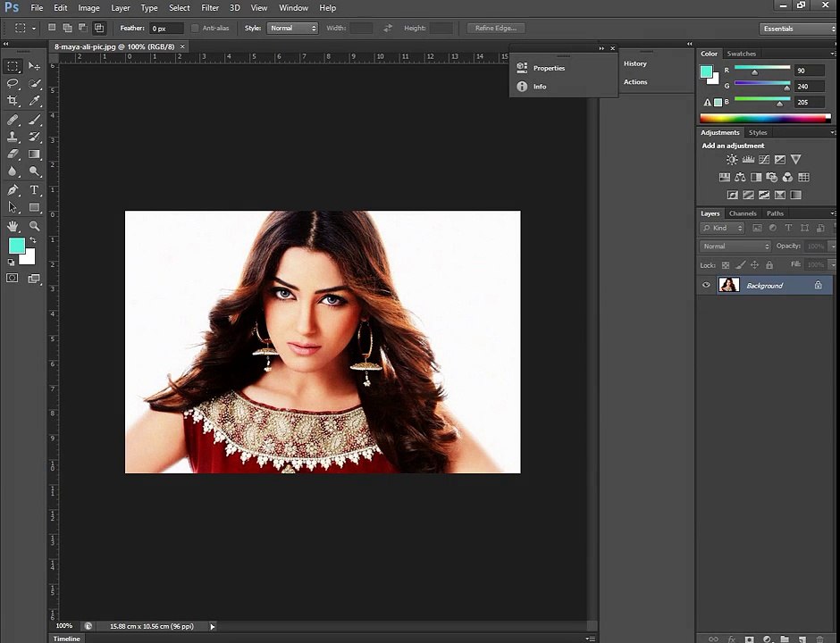
Task: Open the layer Kind filter dropdown
Action: pyautogui.click(x=722, y=228)
